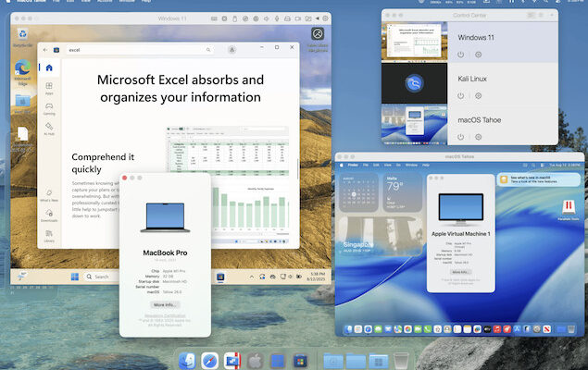588x370 pixels.
Task: Open the 'See what's new in macOS' notification
Action: (x=539, y=179)
